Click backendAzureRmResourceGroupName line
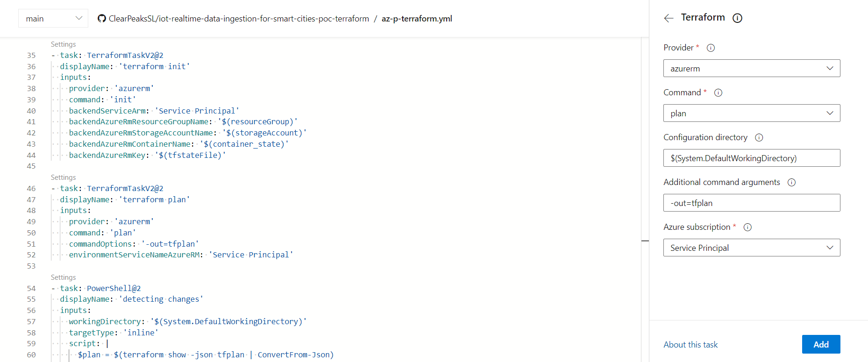This screenshot has width=868, height=362. click(183, 121)
